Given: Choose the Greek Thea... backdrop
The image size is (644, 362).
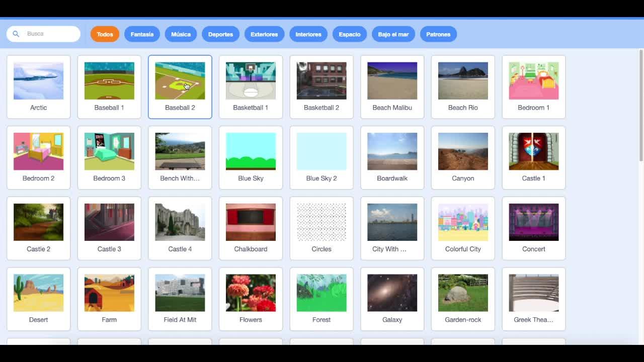Looking at the screenshot, I should tap(534, 299).
